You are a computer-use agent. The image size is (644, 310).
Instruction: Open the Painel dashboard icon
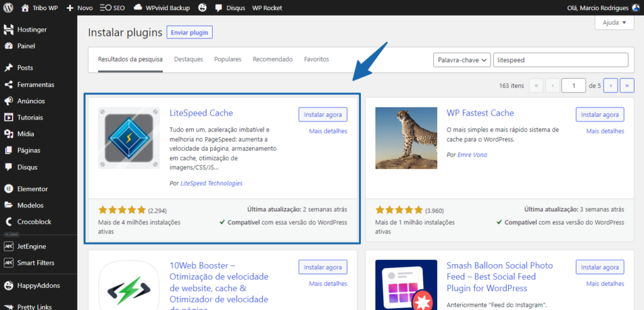click(9, 46)
